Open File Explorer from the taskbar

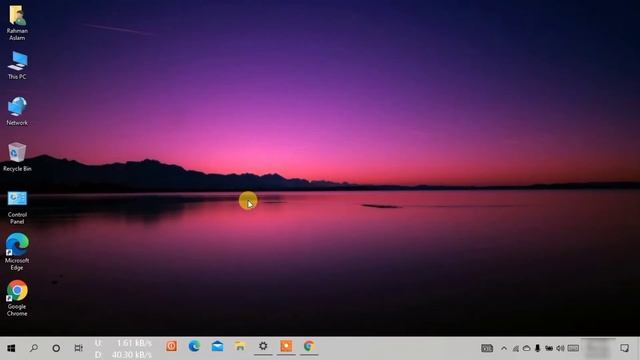click(x=240, y=346)
